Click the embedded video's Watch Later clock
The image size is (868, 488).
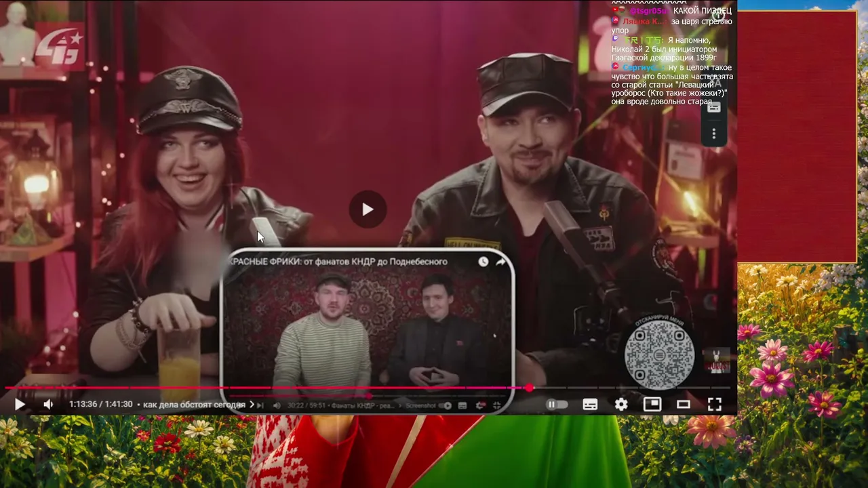click(x=483, y=262)
